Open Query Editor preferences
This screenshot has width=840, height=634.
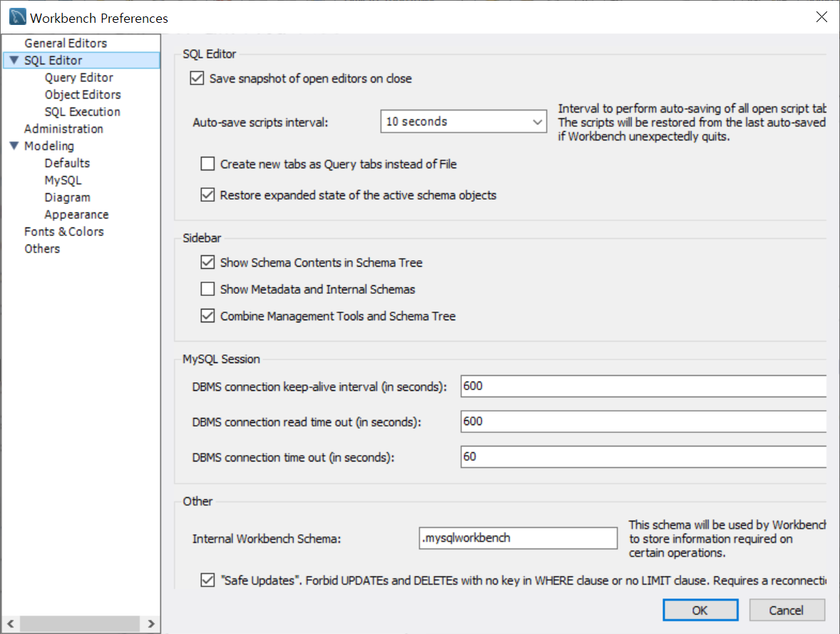[78, 77]
